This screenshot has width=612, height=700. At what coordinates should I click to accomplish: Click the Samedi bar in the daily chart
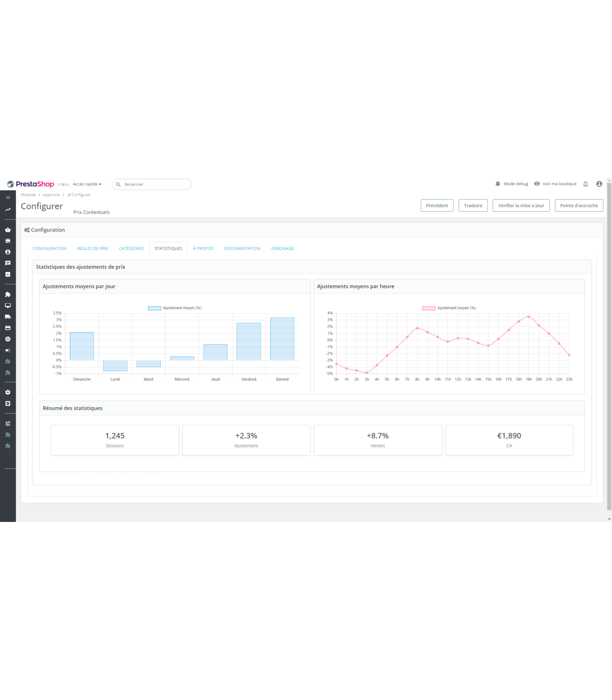pos(282,339)
